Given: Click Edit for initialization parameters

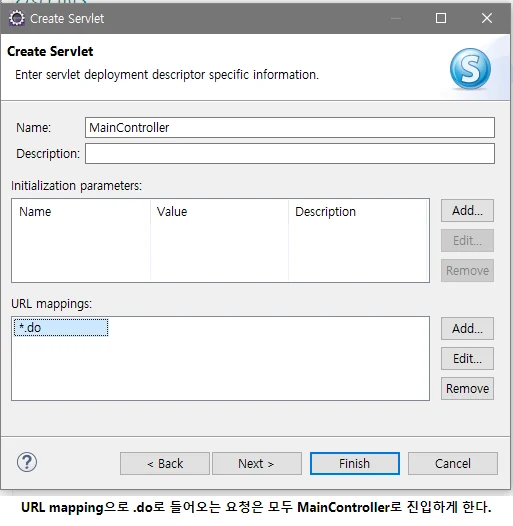Looking at the screenshot, I should click(467, 241).
